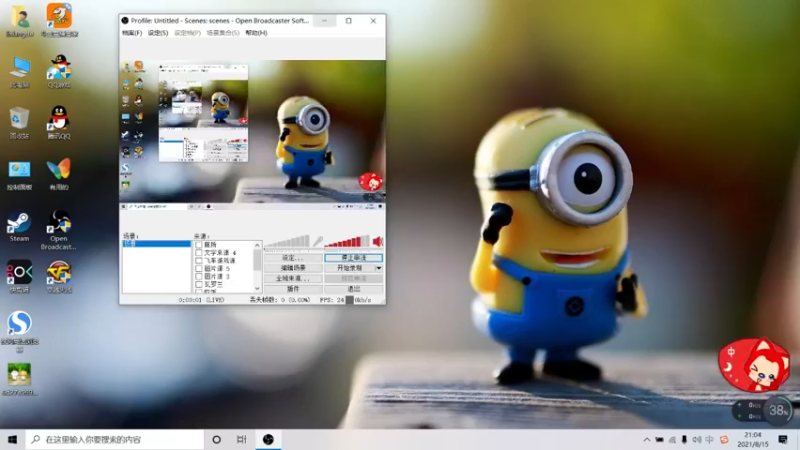This screenshot has width=800, height=450.
Task: Open the Windows Start menu
Action: (x=12, y=439)
